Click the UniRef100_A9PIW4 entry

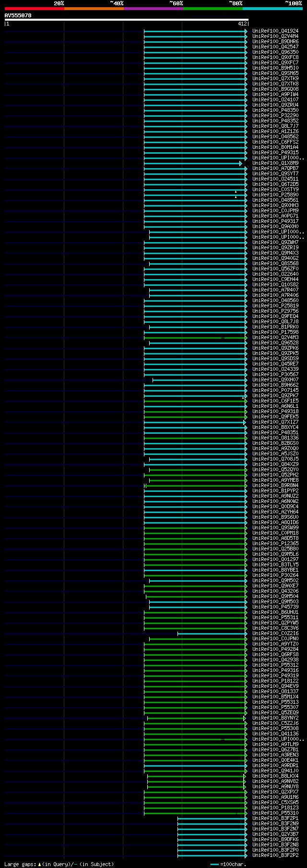tap(275, 95)
